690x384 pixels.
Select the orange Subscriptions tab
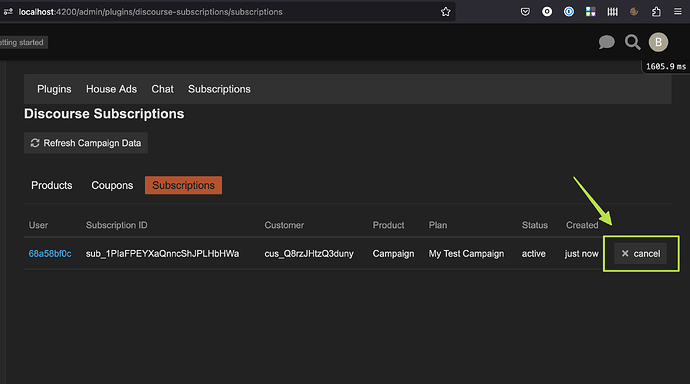[x=184, y=185]
